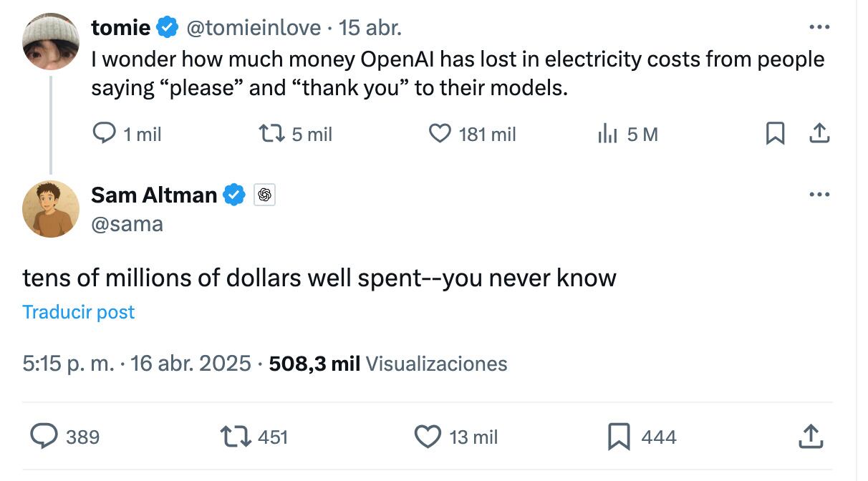Bookmark Sam Altman's post
This screenshot has width=868, height=481.
(x=619, y=437)
